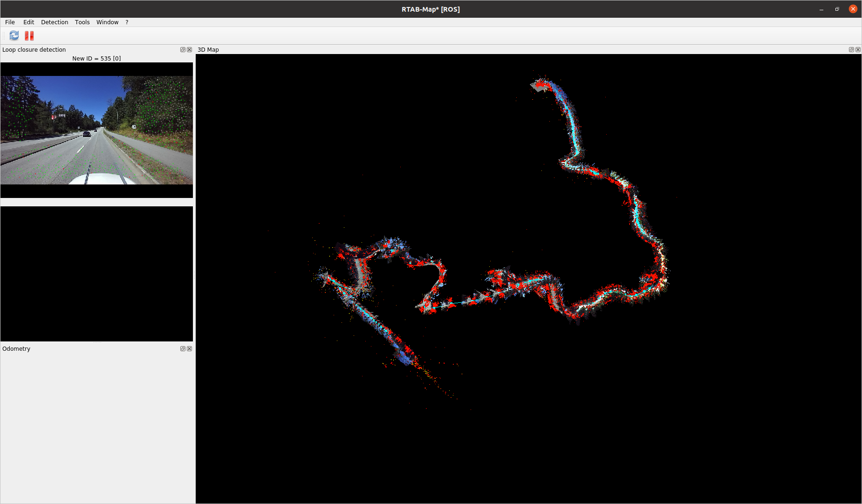The height and width of the screenshot is (504, 862).
Task: Float the 3D Map panel
Action: click(851, 50)
